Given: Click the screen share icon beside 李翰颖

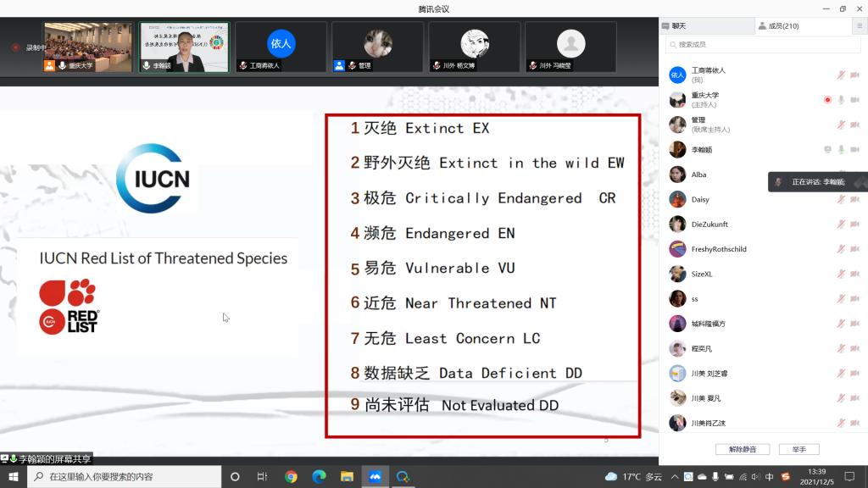Looking at the screenshot, I should [827, 150].
